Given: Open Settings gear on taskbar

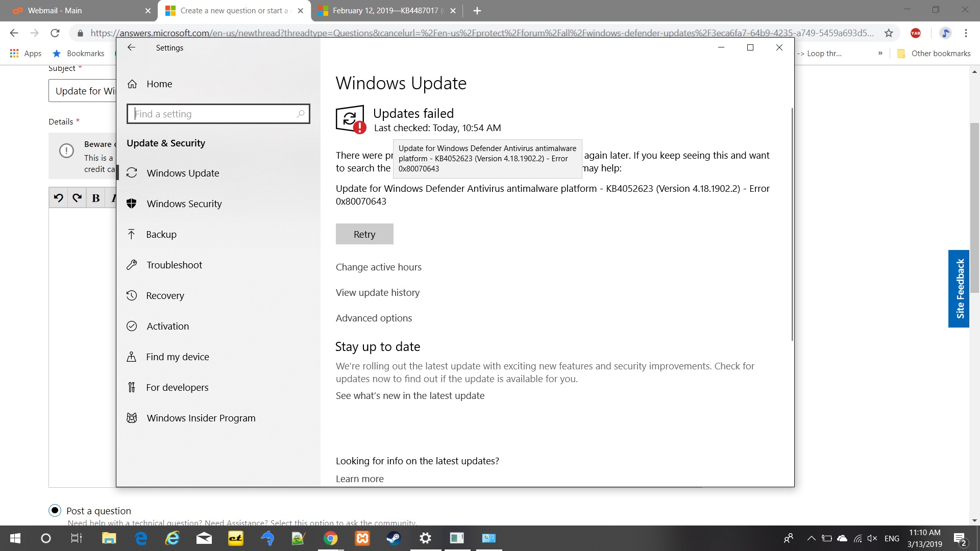Looking at the screenshot, I should 425,538.
